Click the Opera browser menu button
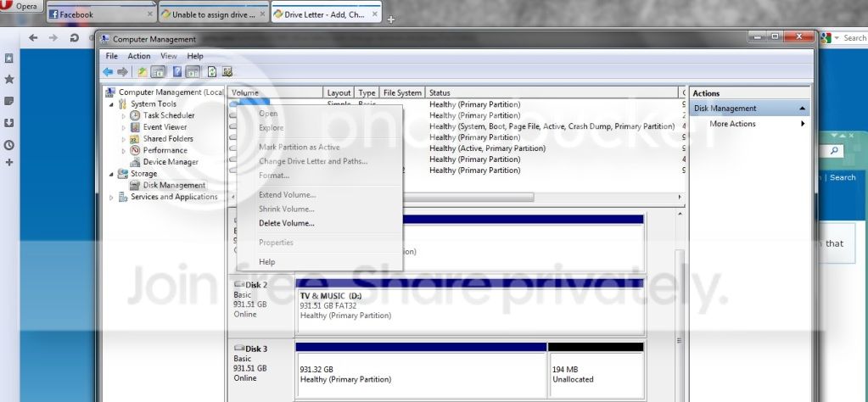Image resolution: width=868 pixels, height=402 pixels. [21, 7]
